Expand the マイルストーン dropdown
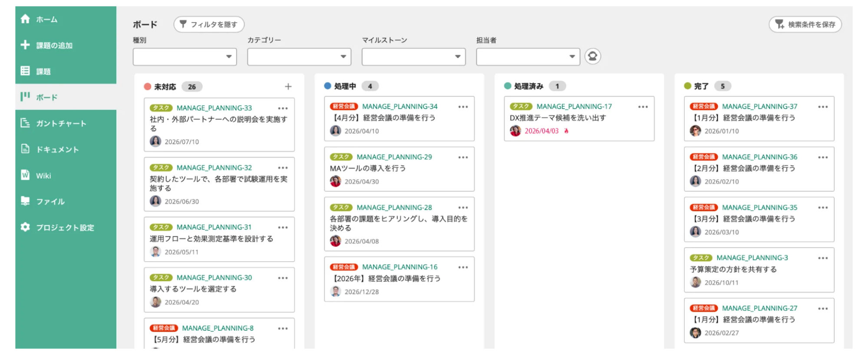868x355 pixels. tap(413, 56)
